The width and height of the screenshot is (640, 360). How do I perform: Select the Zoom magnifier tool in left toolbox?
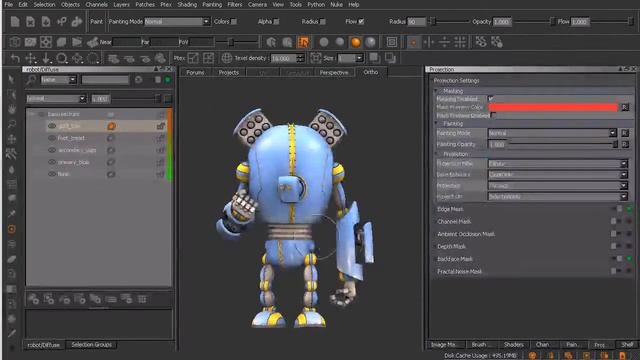coord(11,124)
